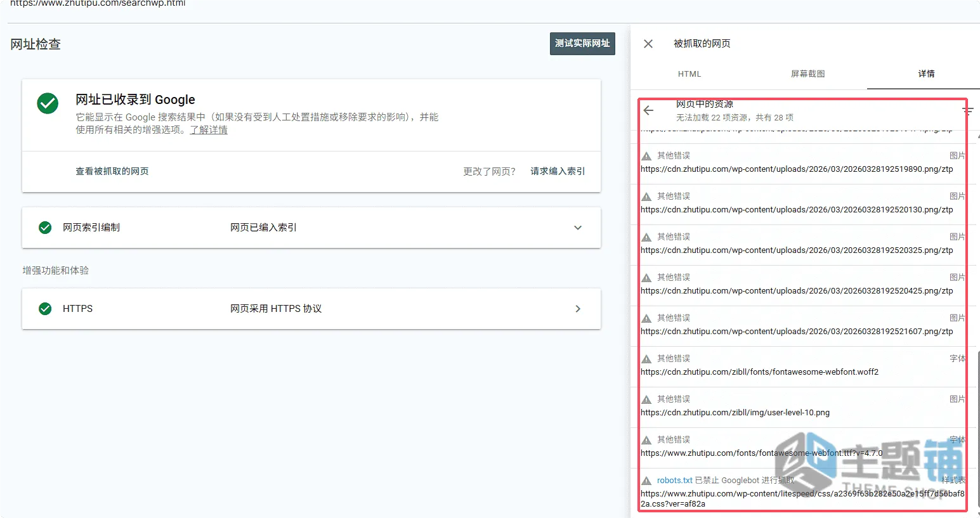Click the 更改了网页? text

pos(489,171)
